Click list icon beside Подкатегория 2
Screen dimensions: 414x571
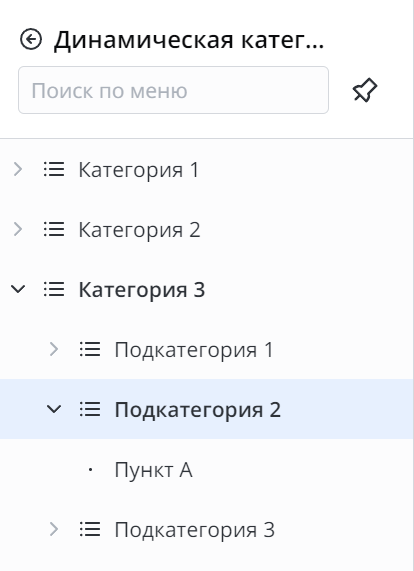(90, 409)
